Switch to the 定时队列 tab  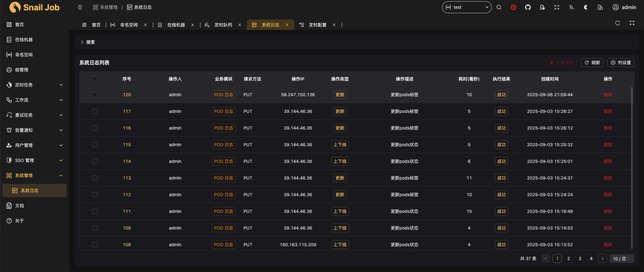[223, 25]
